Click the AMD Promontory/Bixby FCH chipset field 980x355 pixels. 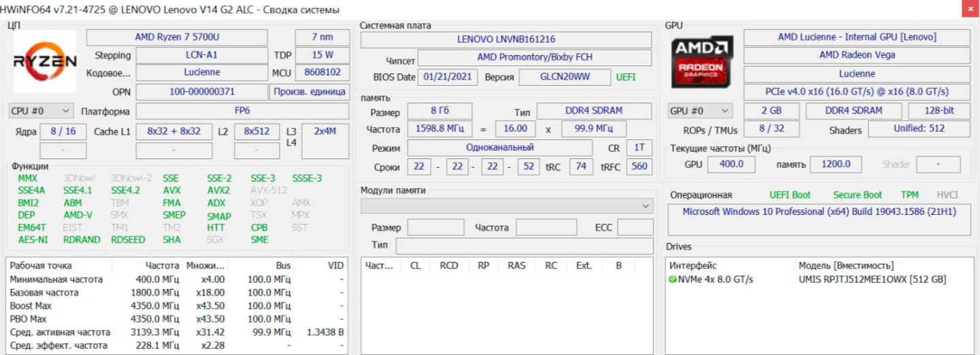(535, 58)
